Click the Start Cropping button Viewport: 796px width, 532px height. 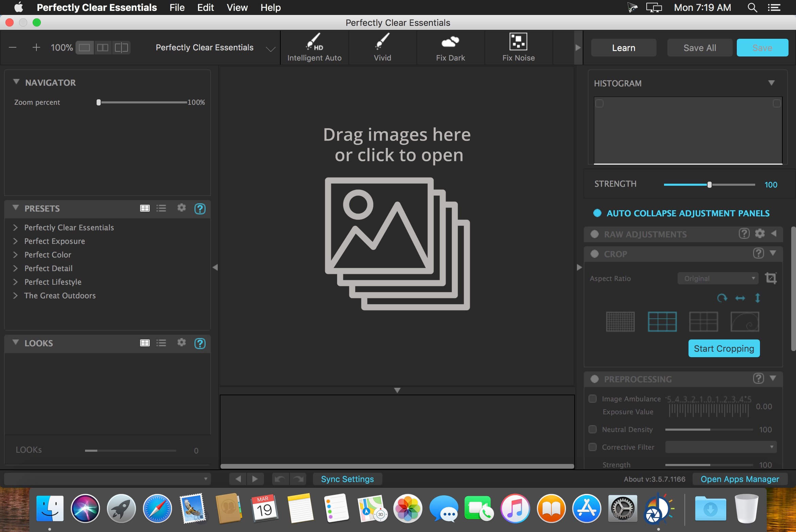[724, 348]
